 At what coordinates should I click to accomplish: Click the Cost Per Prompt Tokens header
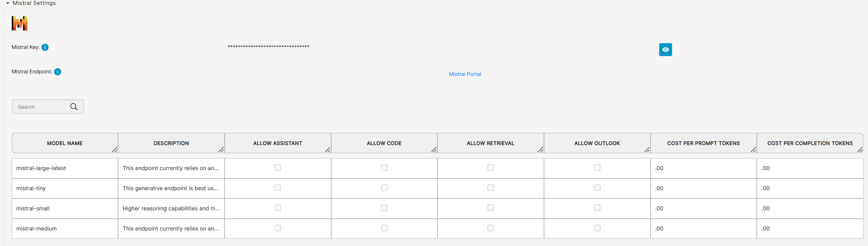(x=703, y=143)
